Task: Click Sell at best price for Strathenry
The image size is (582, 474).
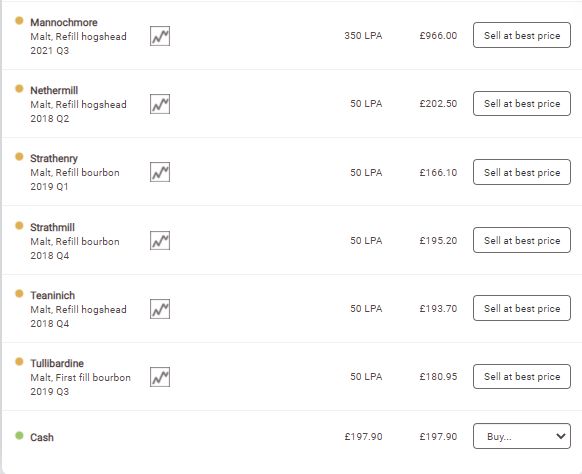Action: point(521,172)
